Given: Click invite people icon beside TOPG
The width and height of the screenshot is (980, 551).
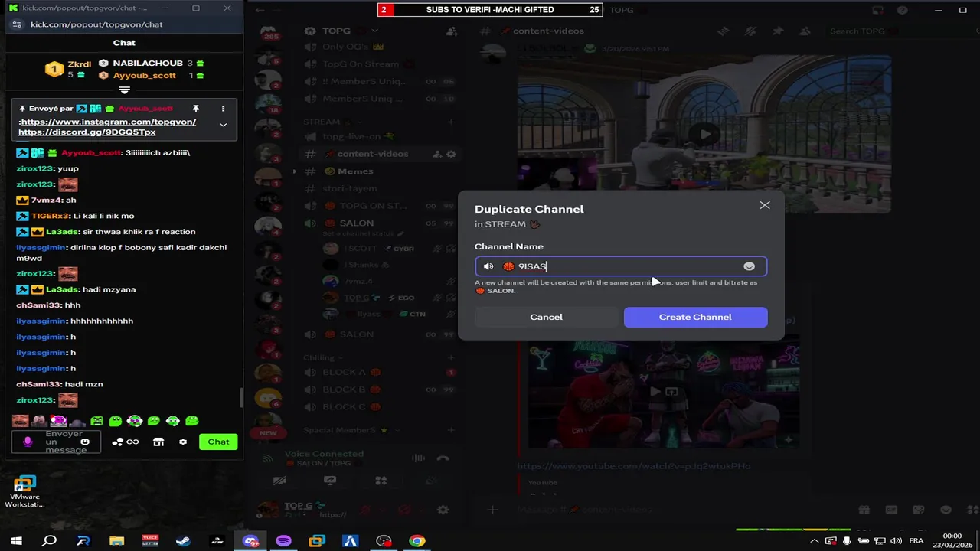Looking at the screenshot, I should pyautogui.click(x=452, y=31).
